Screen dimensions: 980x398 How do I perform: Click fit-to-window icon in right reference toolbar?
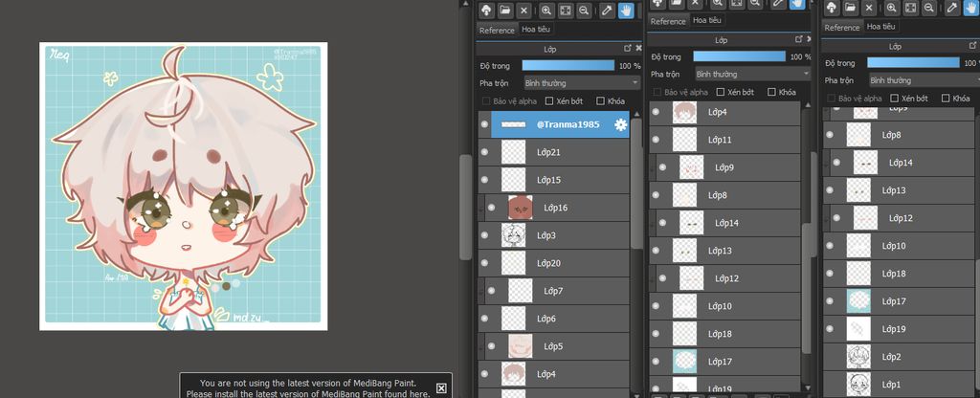point(911,8)
